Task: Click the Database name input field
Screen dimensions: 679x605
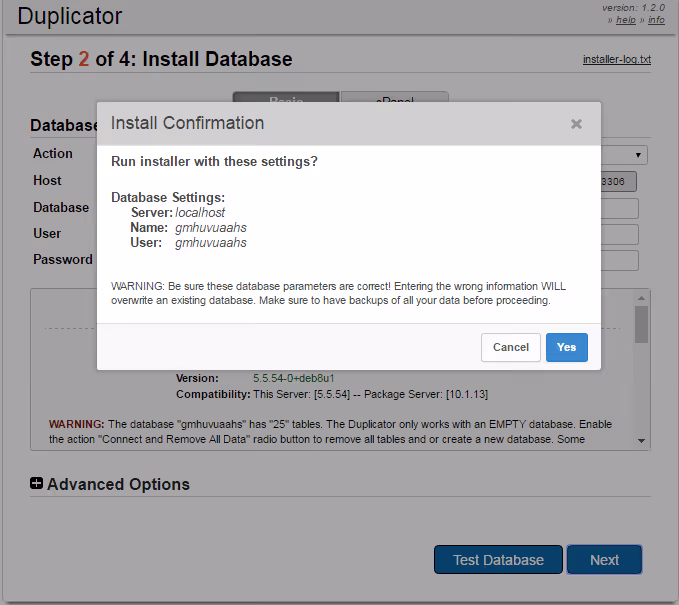Action: [x=619, y=208]
